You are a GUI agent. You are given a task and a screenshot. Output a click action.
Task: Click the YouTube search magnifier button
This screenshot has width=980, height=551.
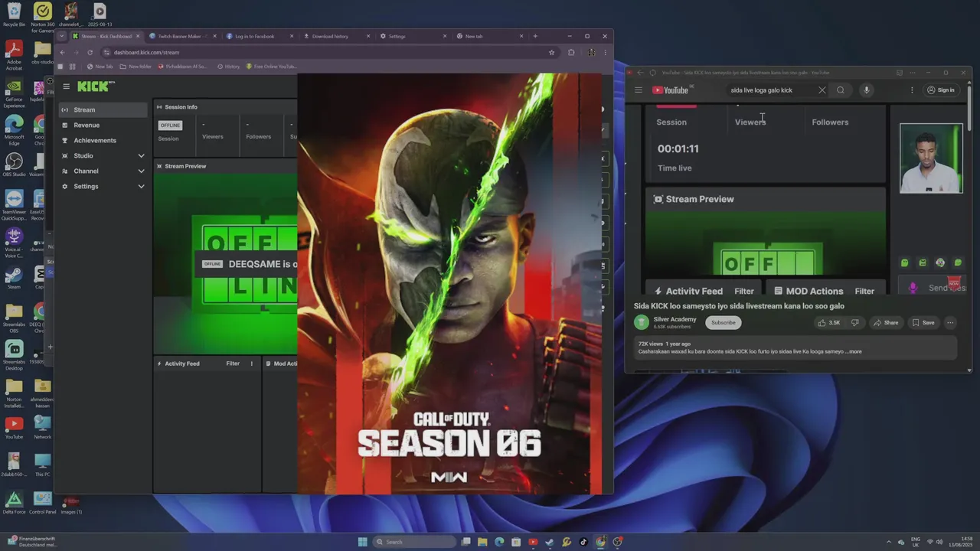[841, 90]
